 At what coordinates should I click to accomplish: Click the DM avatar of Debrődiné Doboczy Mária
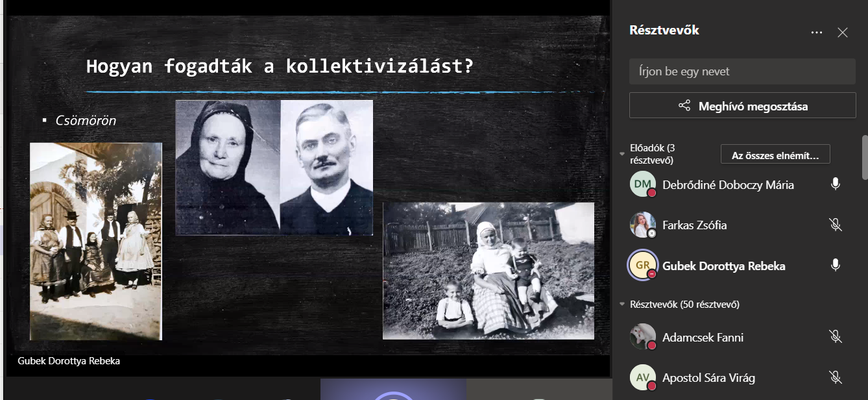coord(642,184)
